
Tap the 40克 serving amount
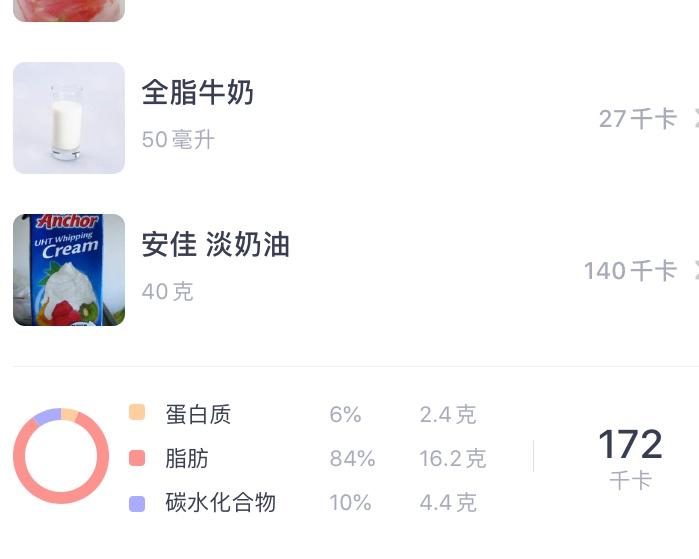tap(167, 292)
